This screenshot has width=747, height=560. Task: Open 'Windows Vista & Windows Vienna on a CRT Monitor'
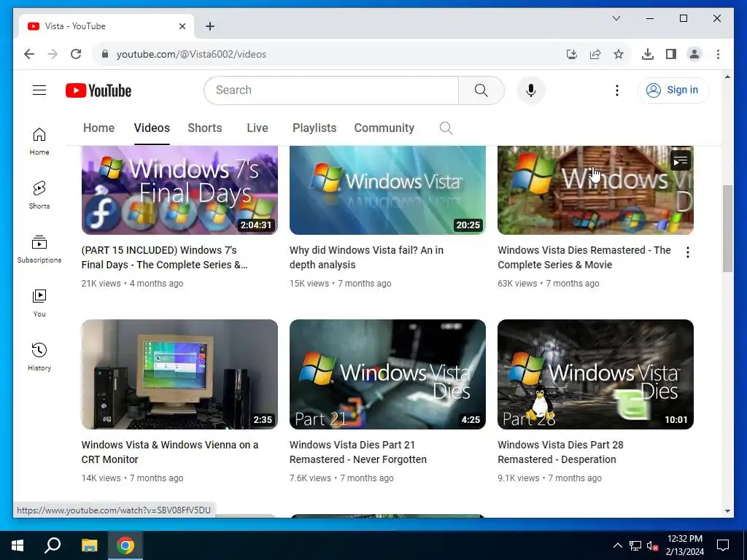point(169,452)
